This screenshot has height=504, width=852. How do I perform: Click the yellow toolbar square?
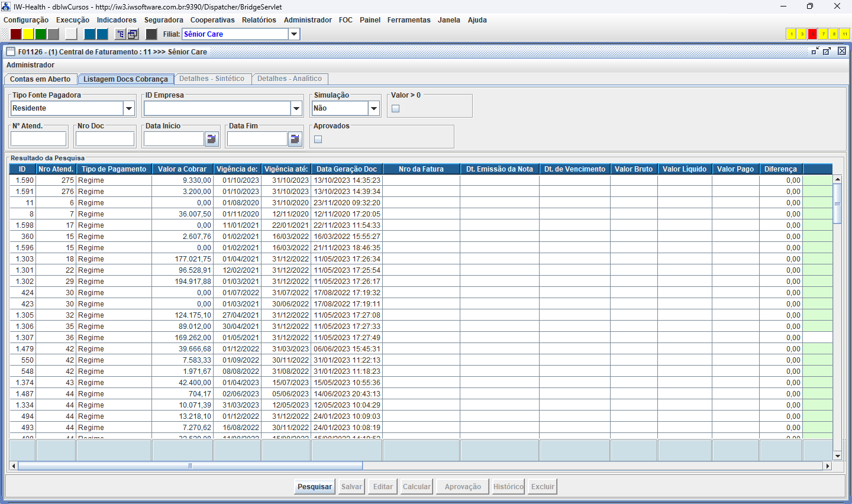click(28, 34)
